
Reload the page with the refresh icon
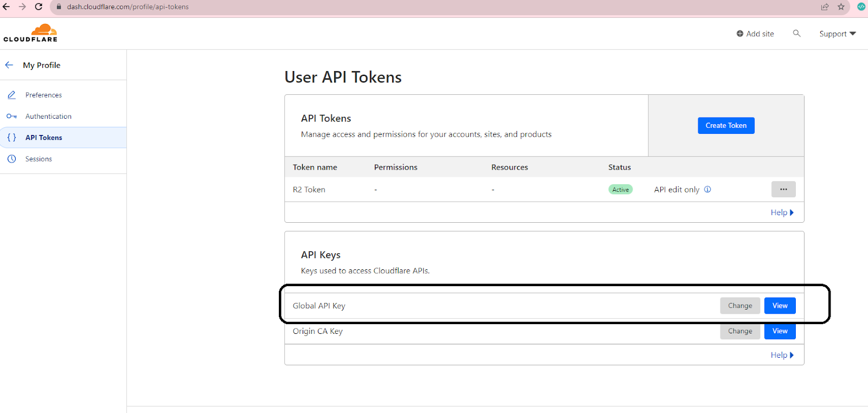[39, 7]
